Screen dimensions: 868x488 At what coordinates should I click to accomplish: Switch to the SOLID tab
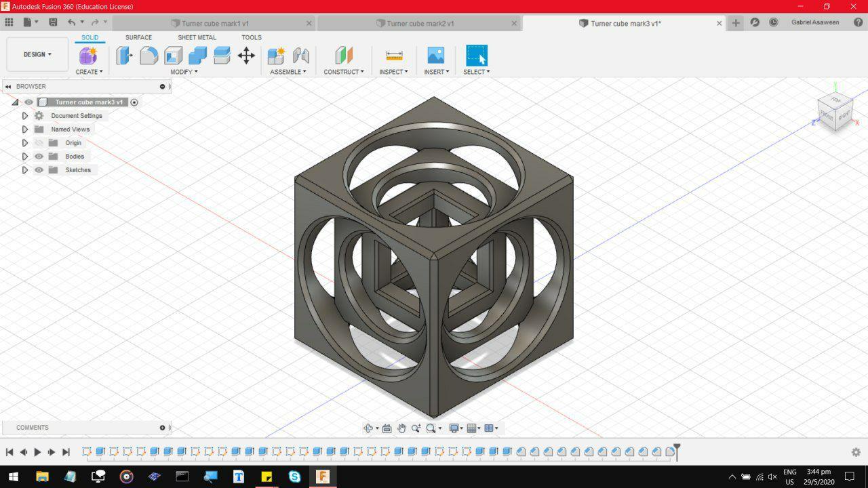pyautogui.click(x=90, y=38)
